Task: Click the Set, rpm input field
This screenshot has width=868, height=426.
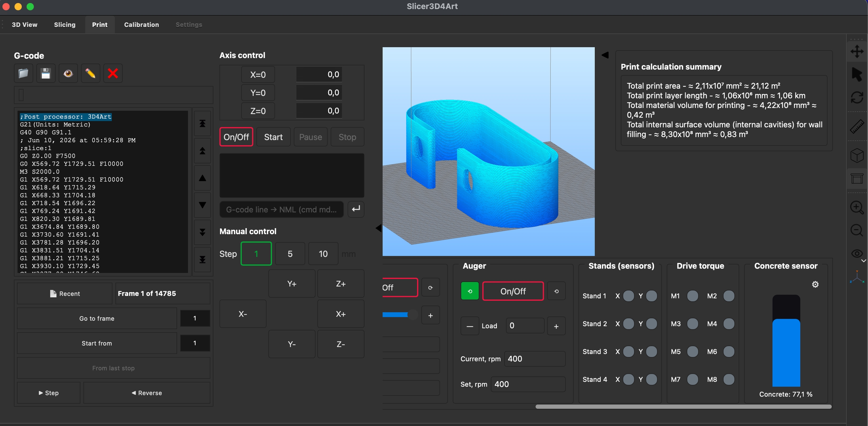Action: coord(528,384)
